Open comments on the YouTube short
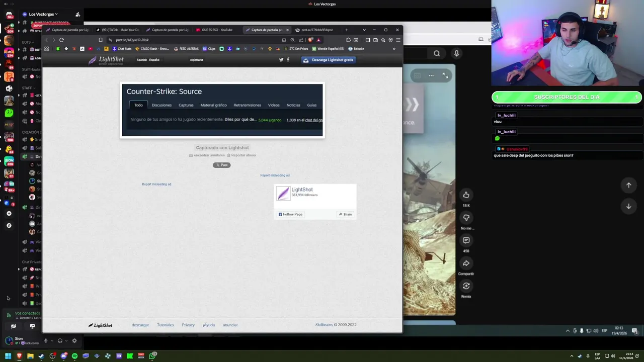 click(466, 240)
